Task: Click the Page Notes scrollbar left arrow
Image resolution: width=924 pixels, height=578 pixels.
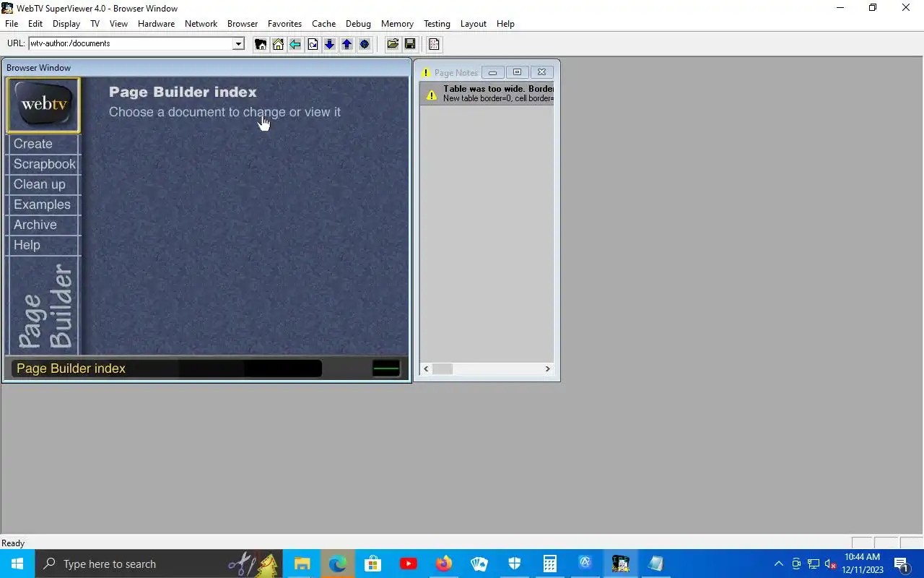Action: 426,368
